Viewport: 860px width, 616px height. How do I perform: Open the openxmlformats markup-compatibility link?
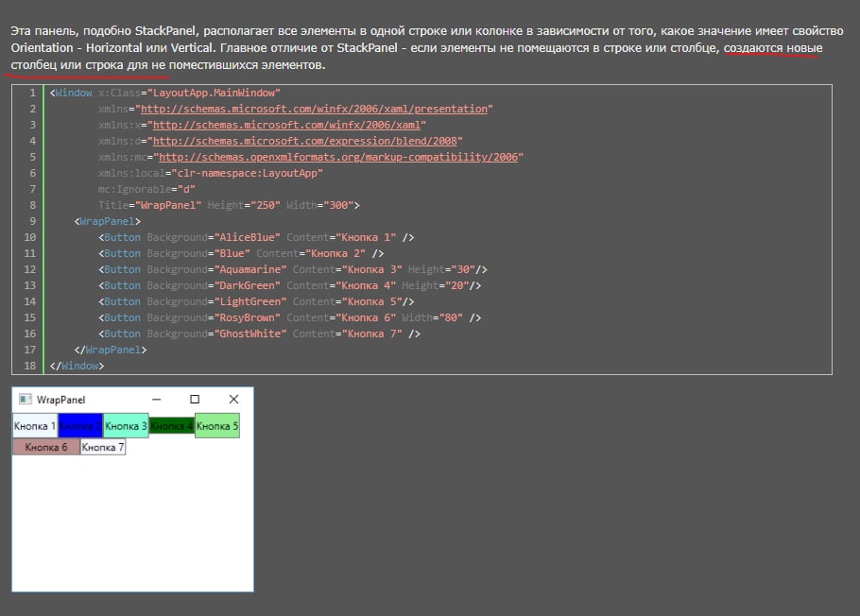click(338, 157)
